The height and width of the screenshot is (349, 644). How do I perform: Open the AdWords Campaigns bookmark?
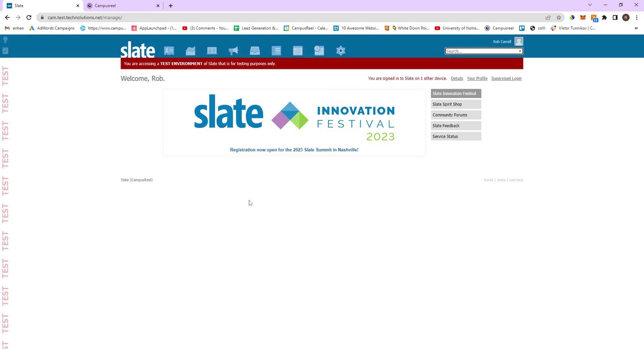point(52,28)
